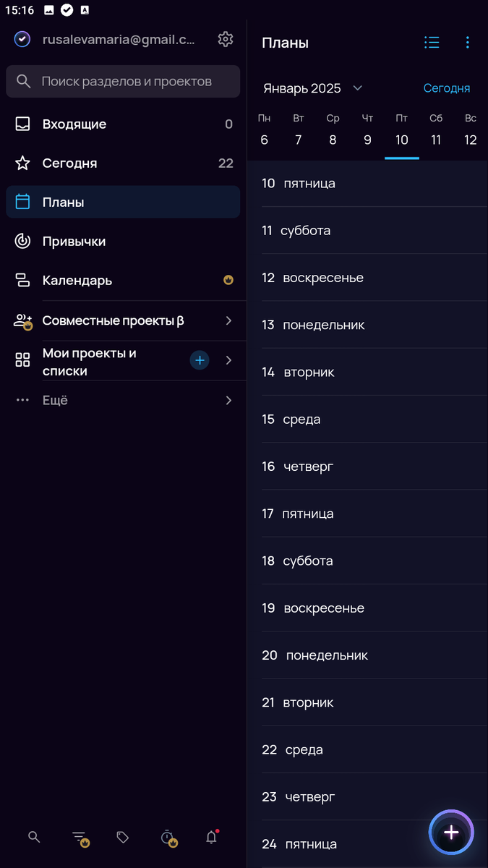Select the Сегодня star section
Viewport: 488px width, 868px height.
tap(72, 163)
